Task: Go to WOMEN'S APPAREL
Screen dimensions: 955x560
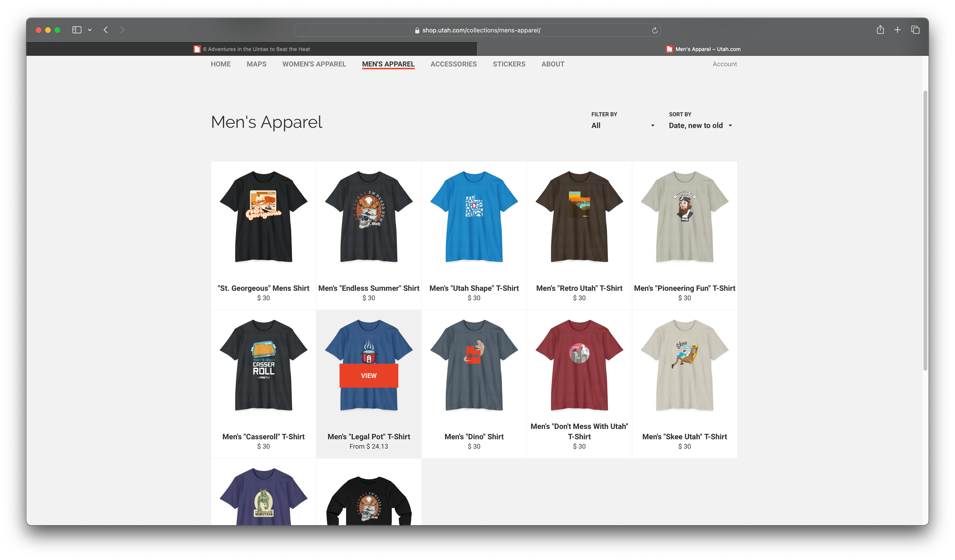Action: [x=314, y=64]
